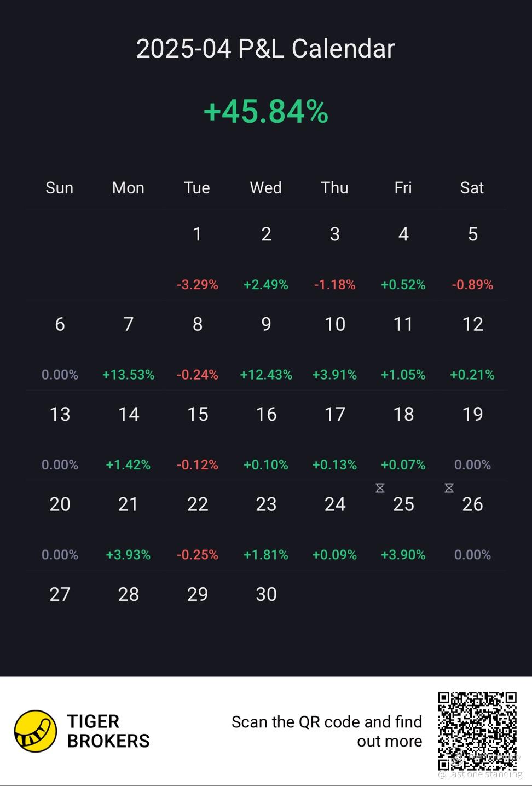532x786 pixels.
Task: Select day 28 in the last row
Action: [x=128, y=594]
